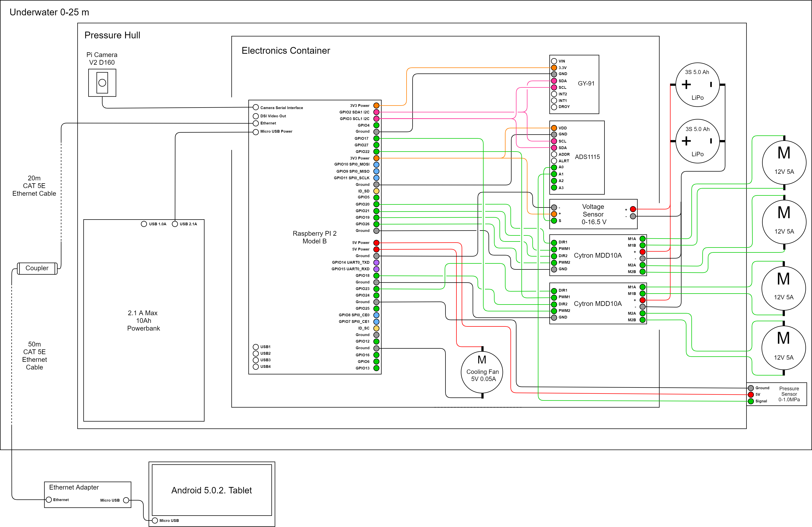Select the Micro USB port on the Android tablet
Viewport: 812px width, 527px height.
pos(155,521)
